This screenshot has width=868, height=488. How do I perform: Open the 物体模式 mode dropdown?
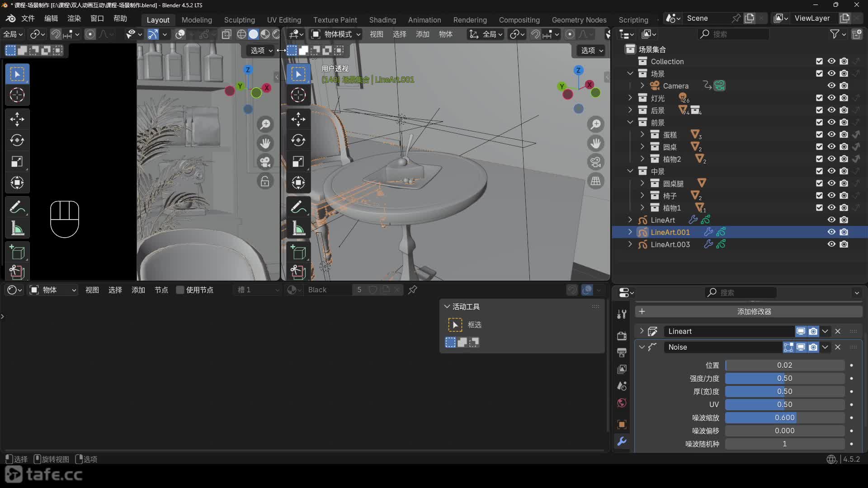click(336, 34)
